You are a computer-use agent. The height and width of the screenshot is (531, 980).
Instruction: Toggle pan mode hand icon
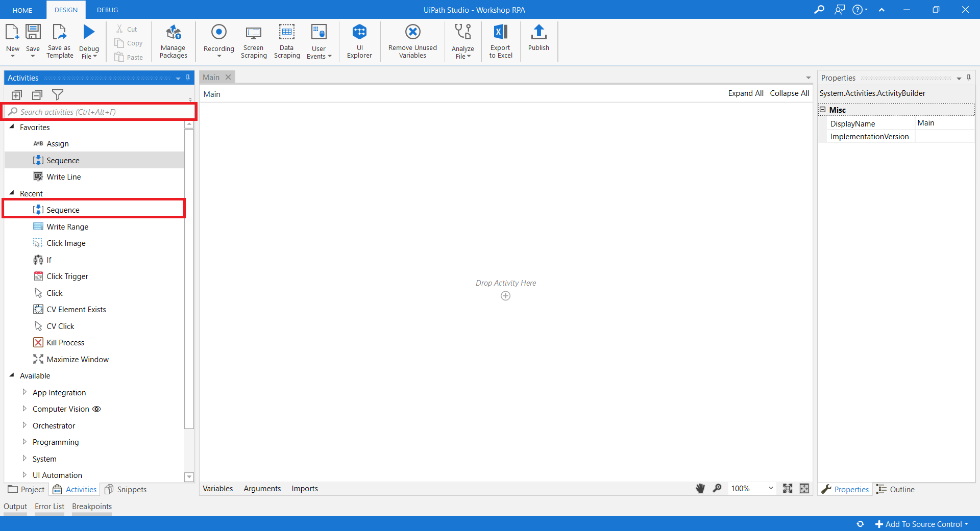(x=700, y=489)
